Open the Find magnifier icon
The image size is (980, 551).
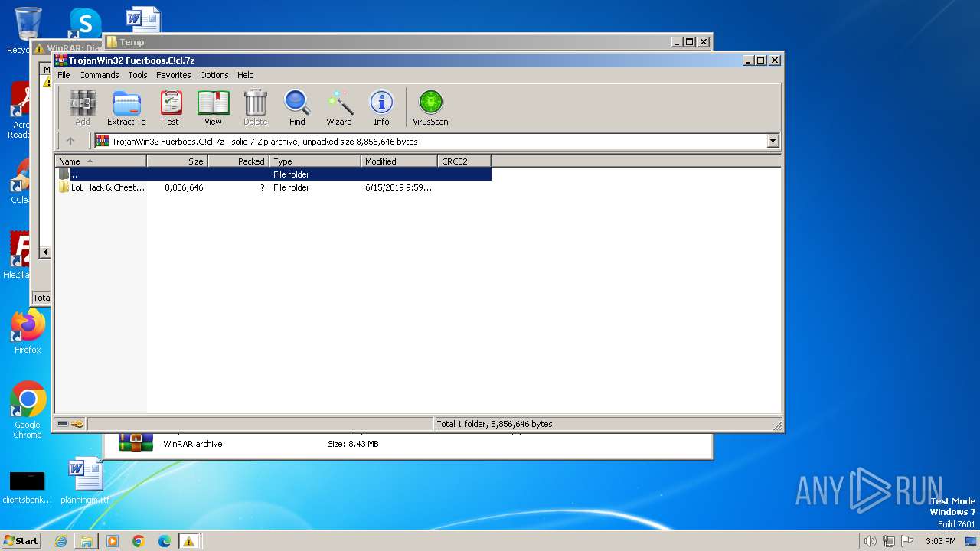297,107
